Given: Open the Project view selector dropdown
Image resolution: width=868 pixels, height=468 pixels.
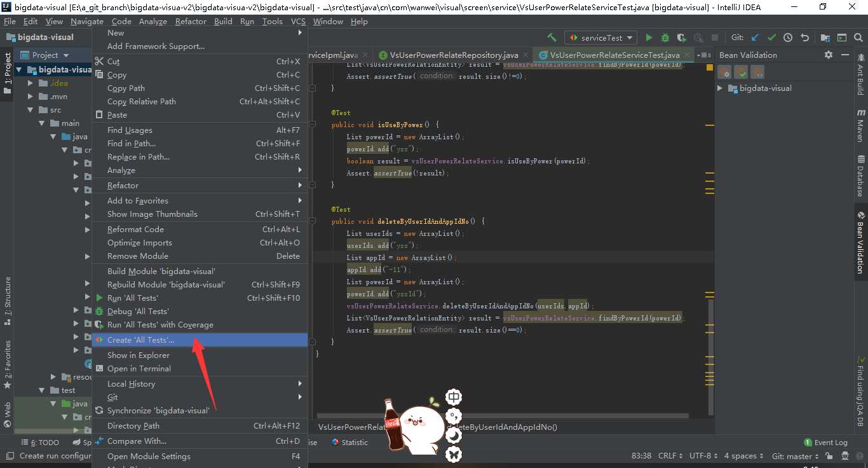Looking at the screenshot, I should click(44, 55).
